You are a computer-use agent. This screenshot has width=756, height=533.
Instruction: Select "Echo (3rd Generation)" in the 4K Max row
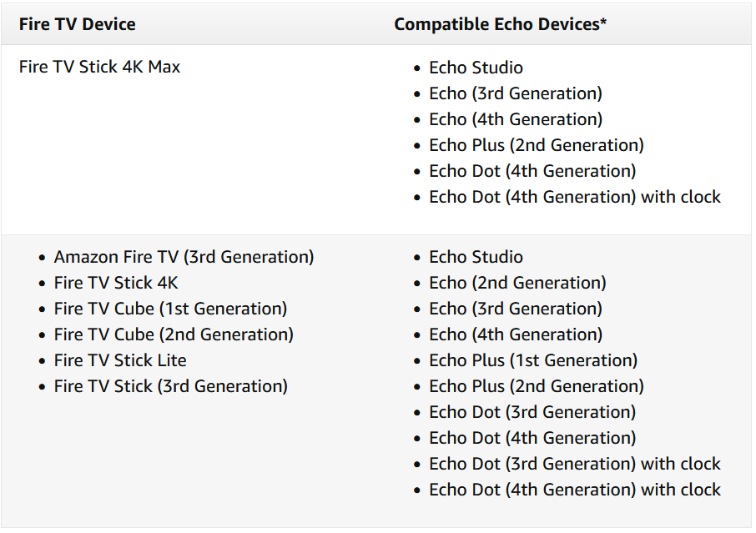516,93
